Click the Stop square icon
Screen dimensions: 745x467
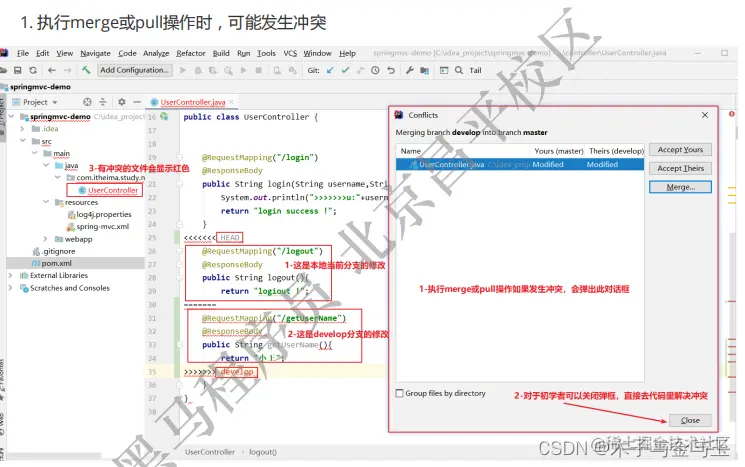(259, 70)
